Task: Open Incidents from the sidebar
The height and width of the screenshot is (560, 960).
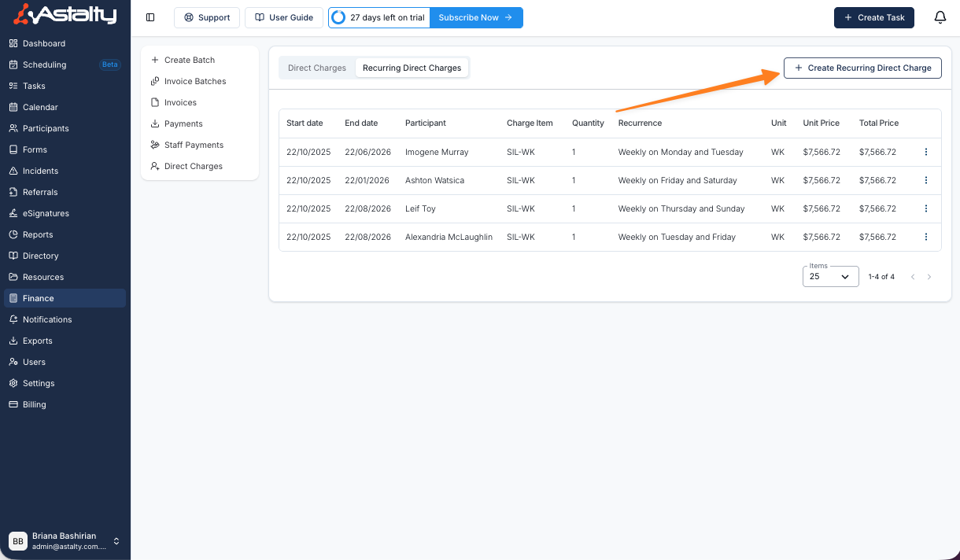Action: coord(40,171)
